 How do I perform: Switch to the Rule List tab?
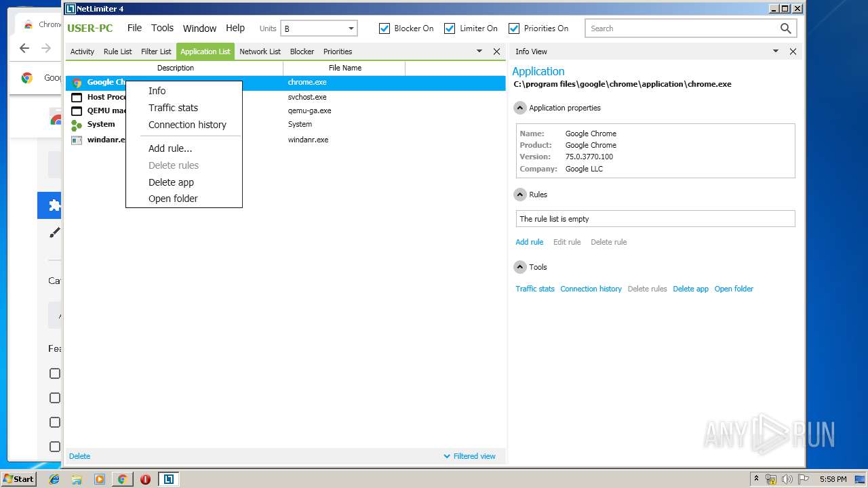tap(118, 52)
